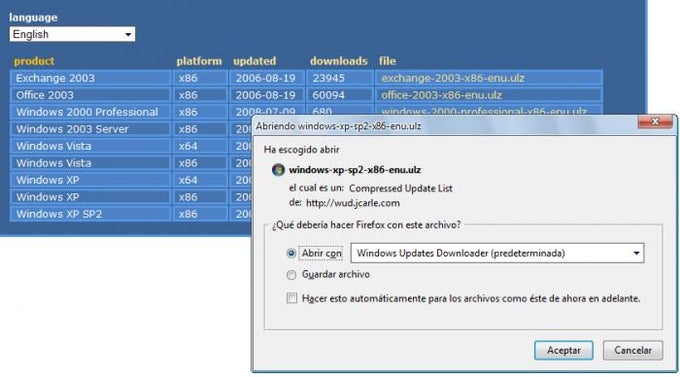
Task: Expand the Windows Updates Downloader application dropdown
Action: pyautogui.click(x=497, y=253)
